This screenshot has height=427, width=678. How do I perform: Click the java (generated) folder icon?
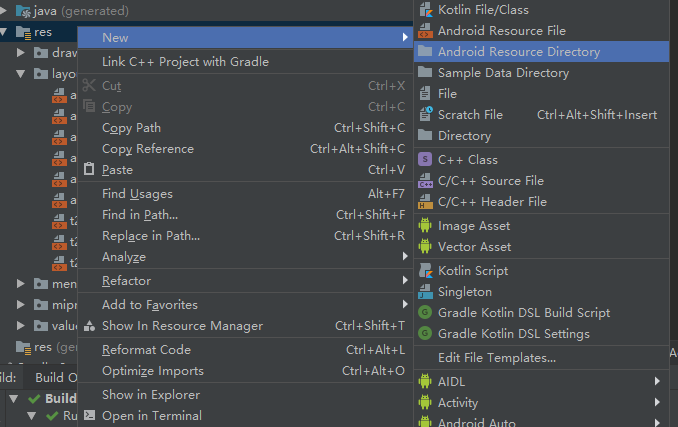[23, 11]
